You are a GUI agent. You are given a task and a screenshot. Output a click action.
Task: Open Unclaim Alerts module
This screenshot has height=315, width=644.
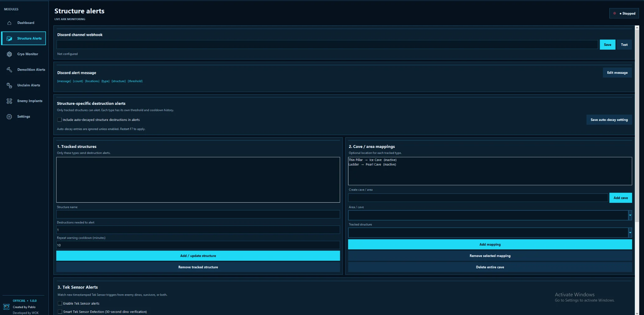(x=24, y=85)
